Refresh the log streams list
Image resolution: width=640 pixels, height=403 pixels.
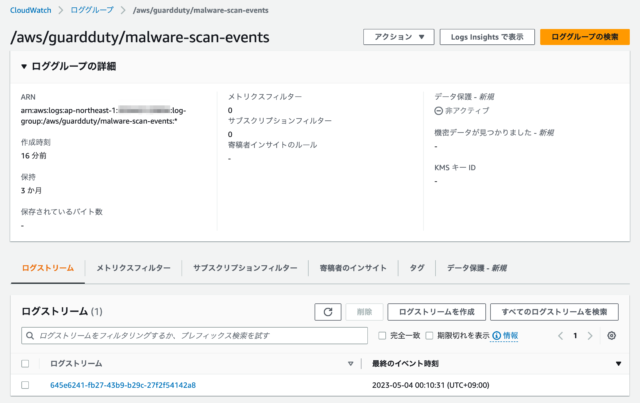tap(328, 312)
